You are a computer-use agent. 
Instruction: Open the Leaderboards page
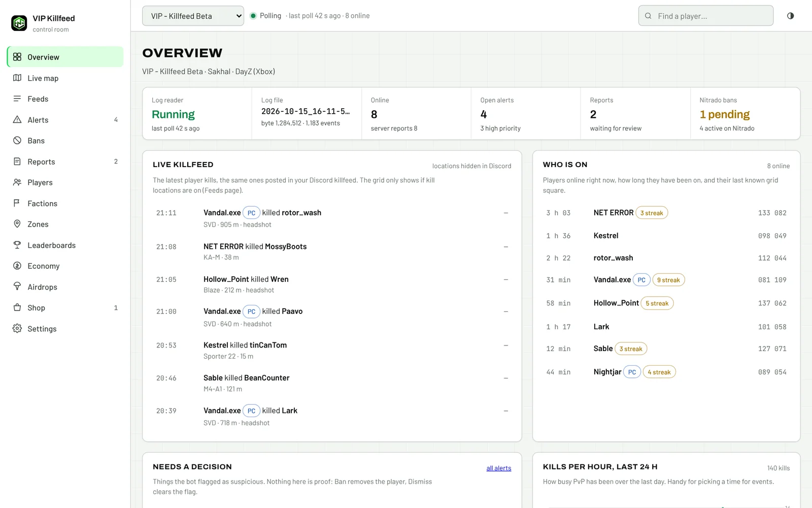pos(65,245)
